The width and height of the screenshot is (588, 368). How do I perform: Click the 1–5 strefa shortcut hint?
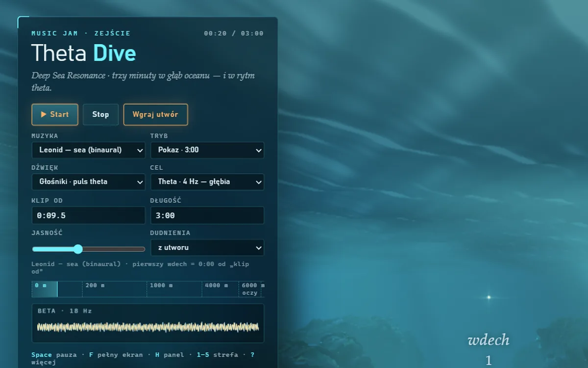218,354
